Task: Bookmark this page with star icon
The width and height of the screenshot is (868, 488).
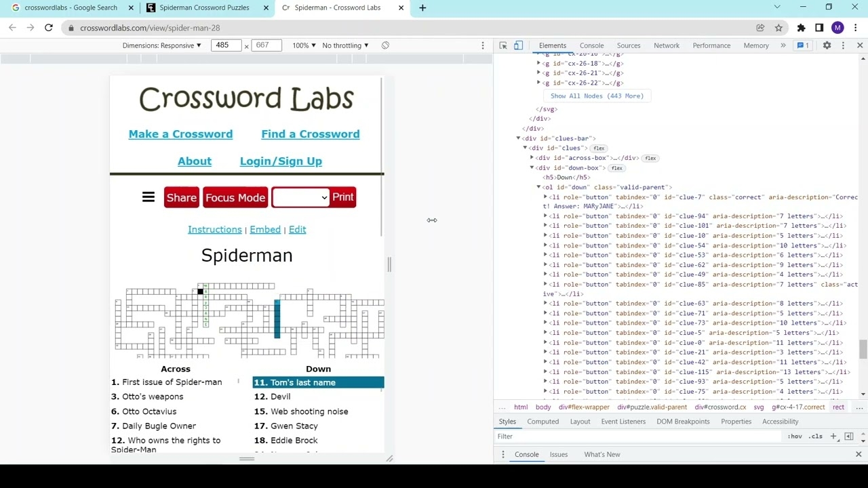Action: point(778,28)
